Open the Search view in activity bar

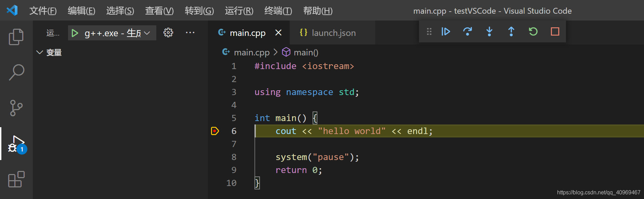pos(16,72)
